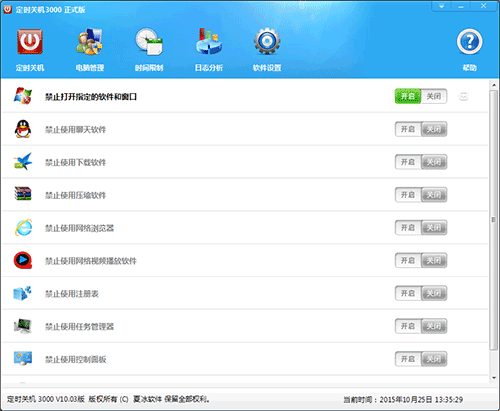
Task: Select the 禁止使用注册表 row text
Action: pos(72,294)
